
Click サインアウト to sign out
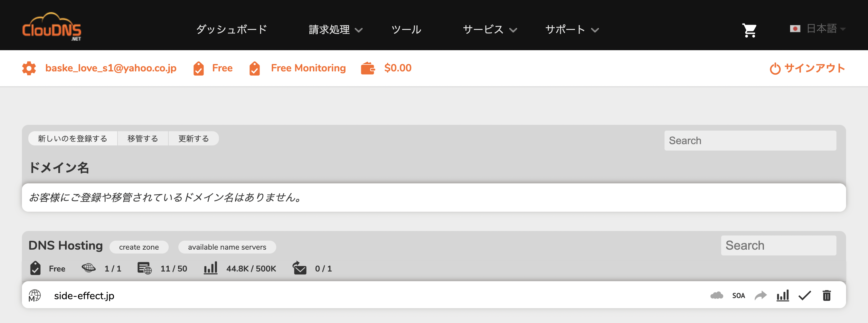tap(808, 68)
